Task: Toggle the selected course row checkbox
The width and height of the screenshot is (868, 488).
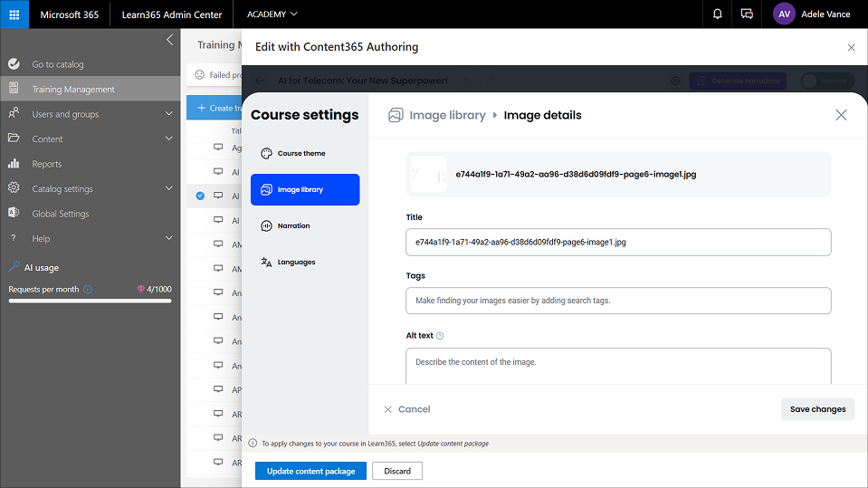Action: [x=200, y=196]
